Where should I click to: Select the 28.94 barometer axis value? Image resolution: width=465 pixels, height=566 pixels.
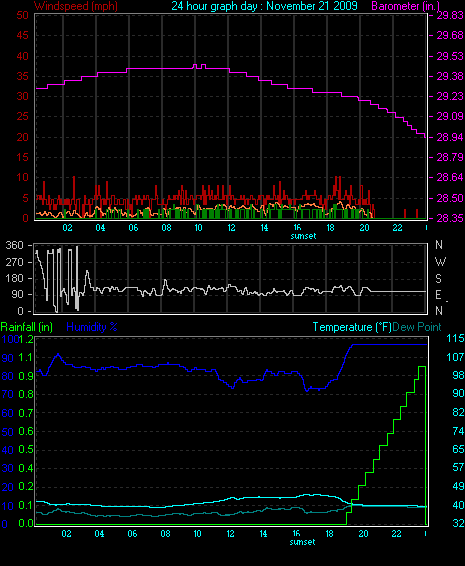450,137
